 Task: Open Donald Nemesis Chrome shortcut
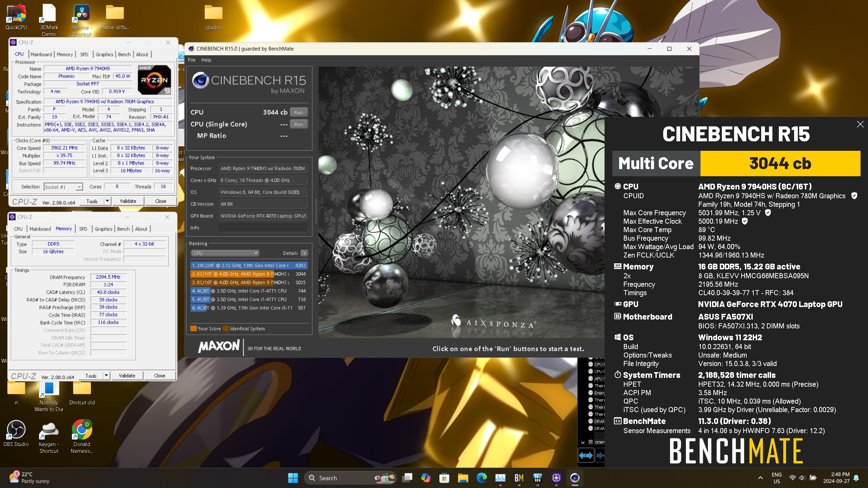82,437
